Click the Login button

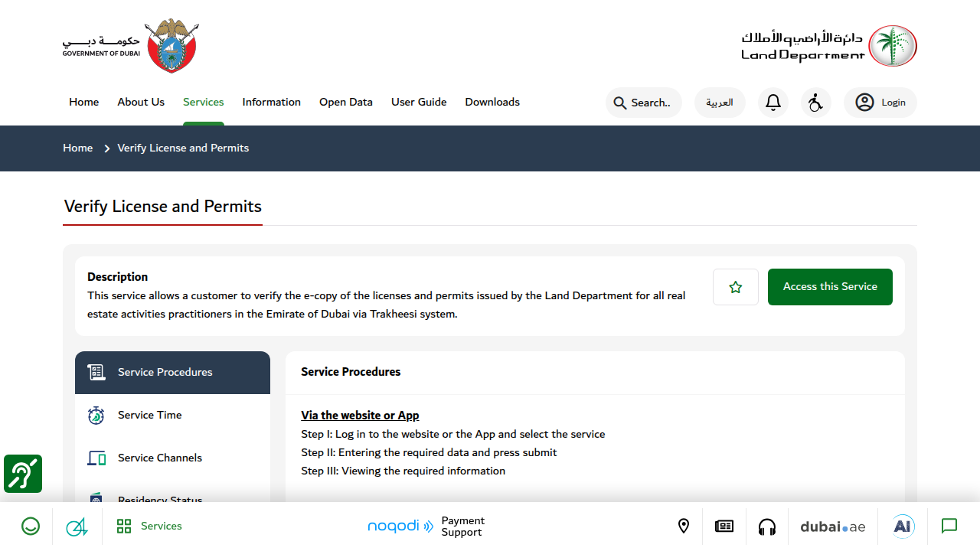(880, 103)
